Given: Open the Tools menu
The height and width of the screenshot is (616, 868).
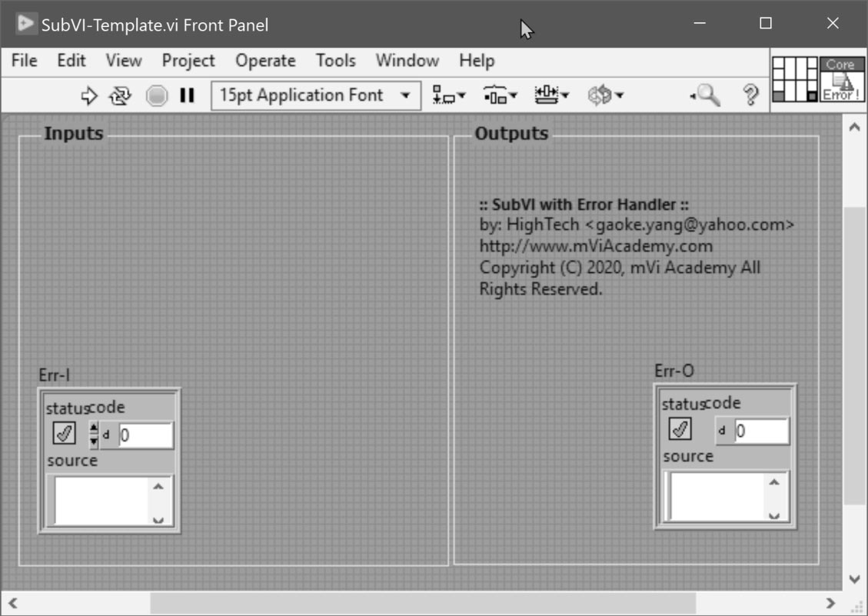Looking at the screenshot, I should [x=335, y=61].
